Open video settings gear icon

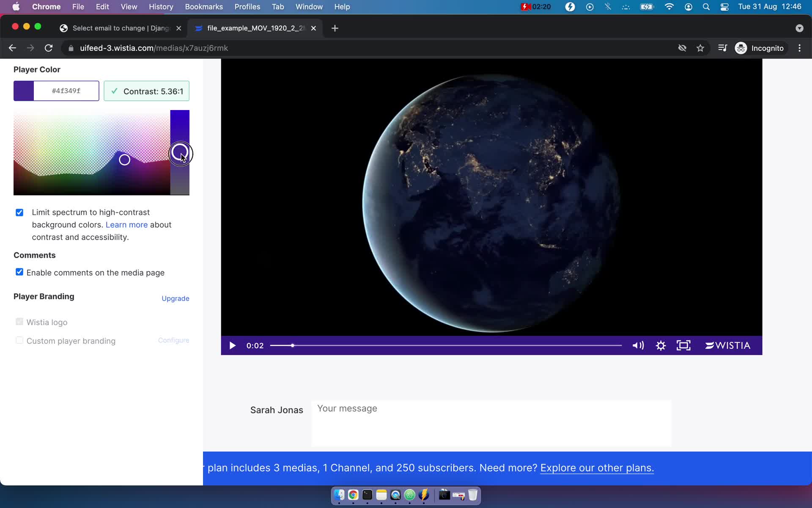click(661, 345)
